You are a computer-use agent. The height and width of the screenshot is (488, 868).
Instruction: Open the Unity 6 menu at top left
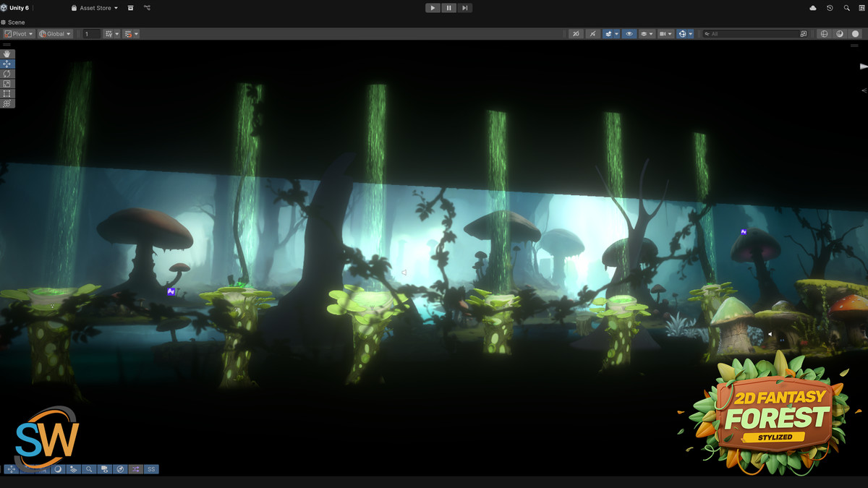point(16,8)
